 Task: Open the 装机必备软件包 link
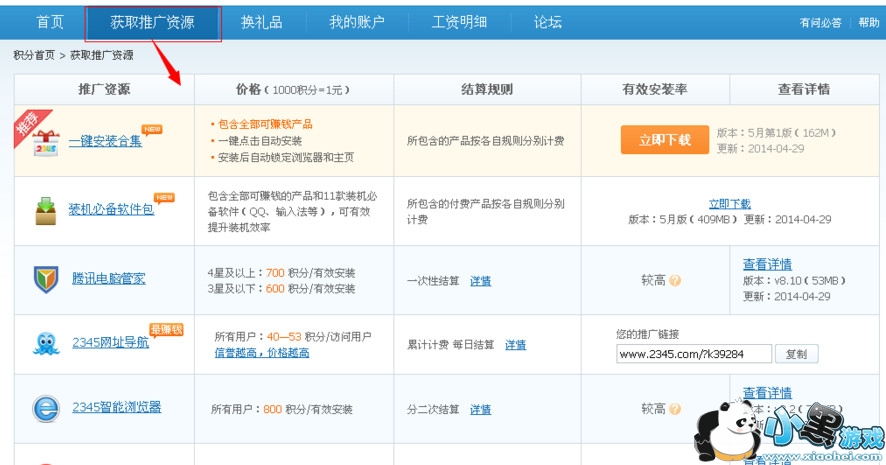pos(111,209)
